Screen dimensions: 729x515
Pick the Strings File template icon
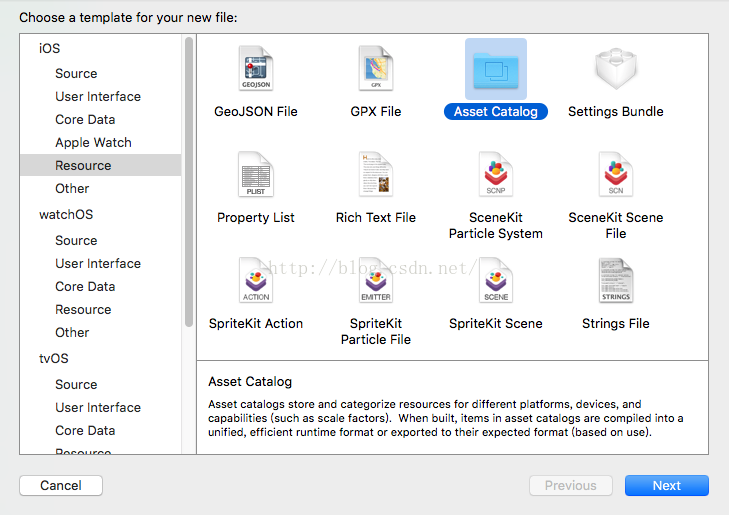click(615, 281)
